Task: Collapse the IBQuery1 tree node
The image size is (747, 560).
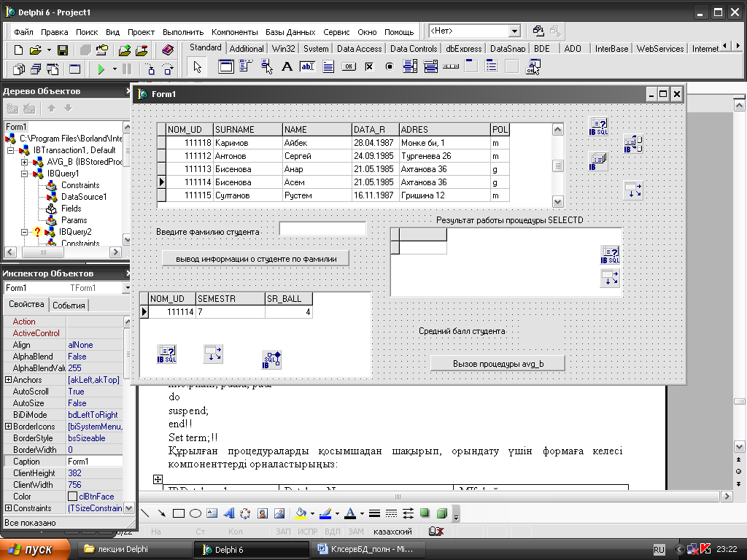Action: 24,174
